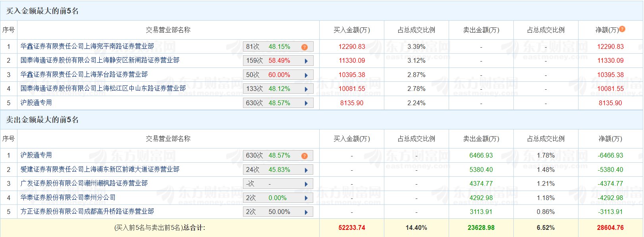Click total net amount 28604.76
644x237 pixels.
coord(611,228)
